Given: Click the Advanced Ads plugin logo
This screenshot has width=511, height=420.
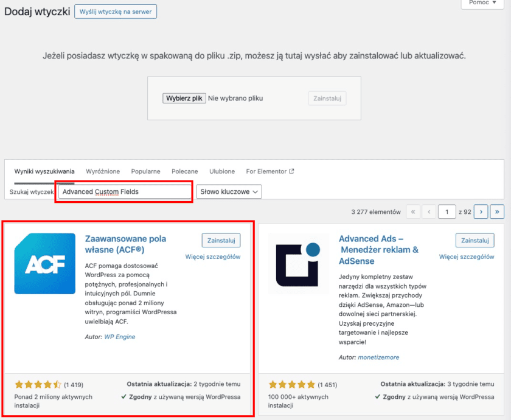Looking at the screenshot, I should click(298, 264).
